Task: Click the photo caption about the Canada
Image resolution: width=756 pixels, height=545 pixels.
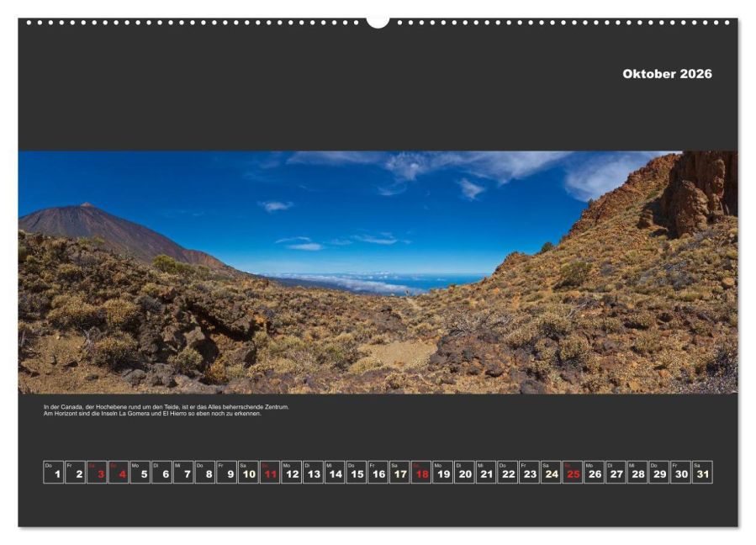Action: pos(167,410)
